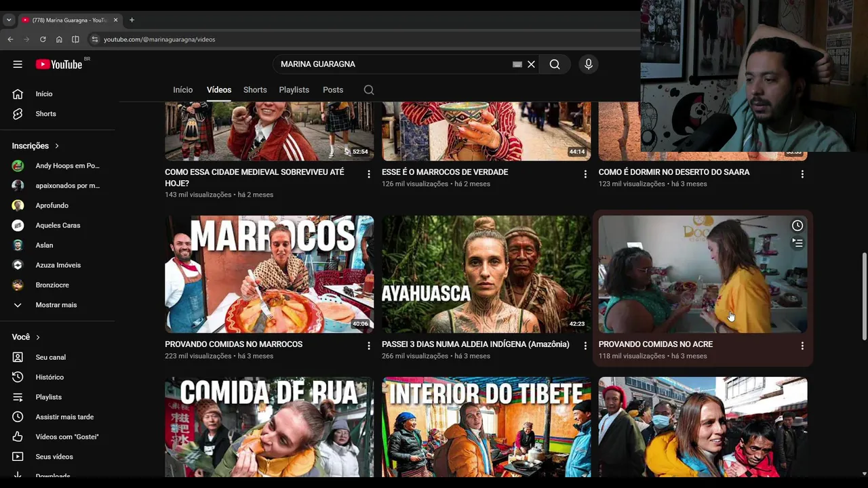Play the AYAHUASCA thumbnail video
868x488 pixels.
(x=486, y=274)
